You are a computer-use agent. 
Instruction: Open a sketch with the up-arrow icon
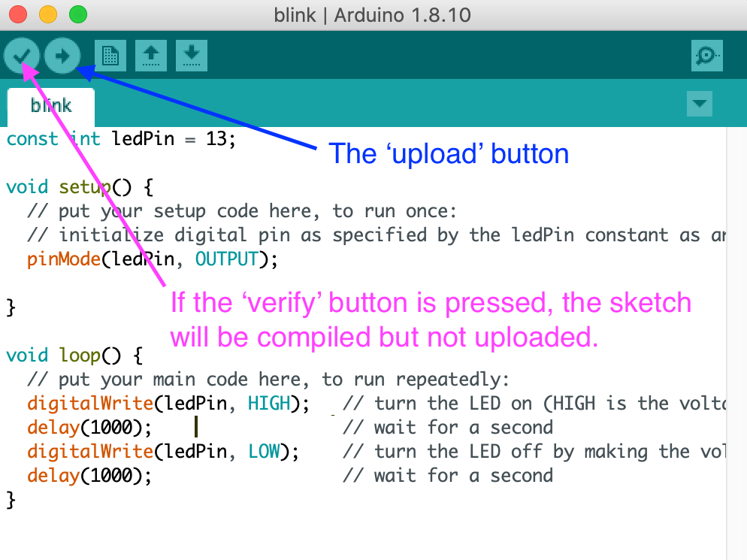click(151, 56)
